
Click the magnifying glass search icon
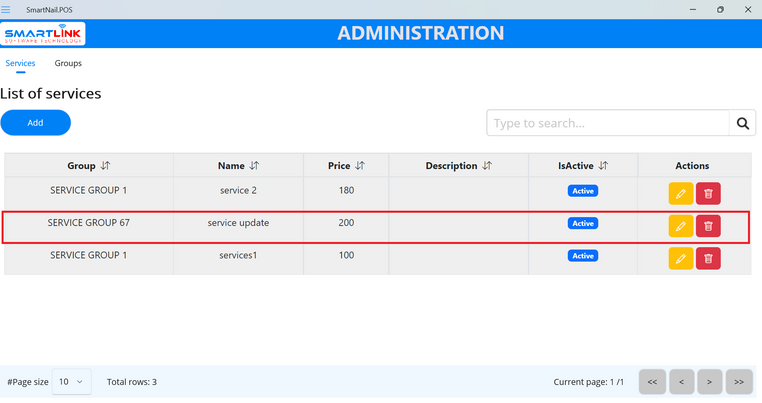pyautogui.click(x=742, y=123)
